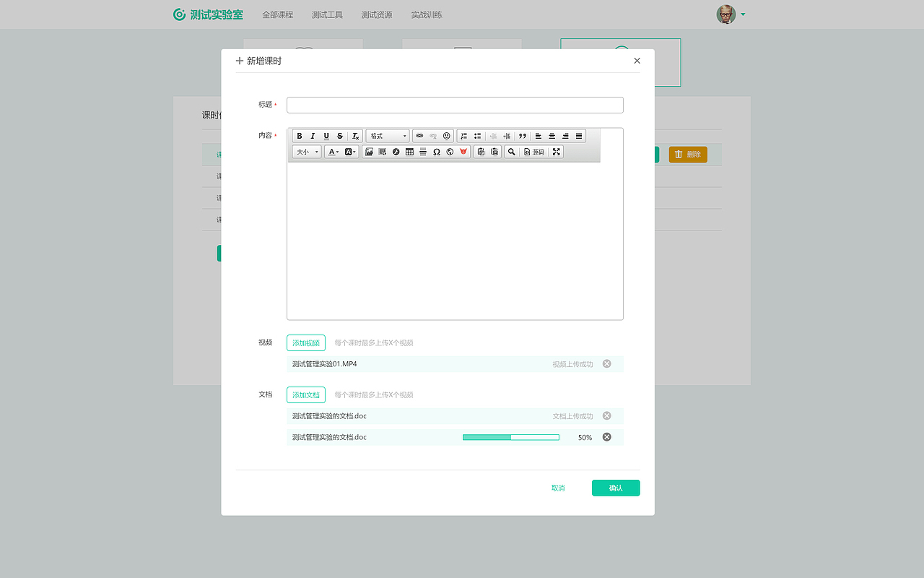Insert a block quote
The width and height of the screenshot is (924, 578).
pyautogui.click(x=523, y=136)
